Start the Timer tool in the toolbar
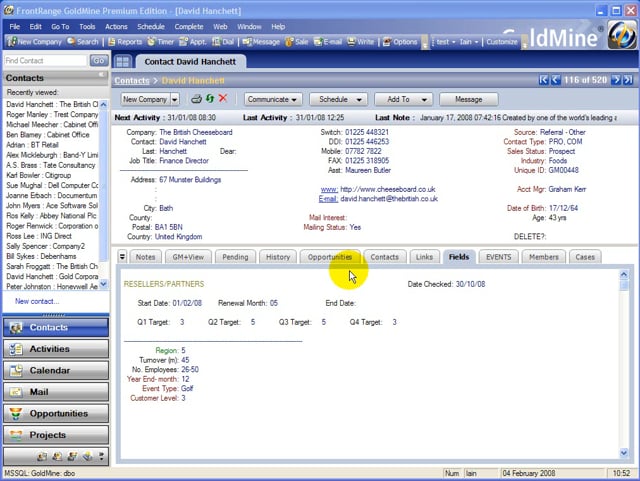The height and width of the screenshot is (481, 640). 161,42
